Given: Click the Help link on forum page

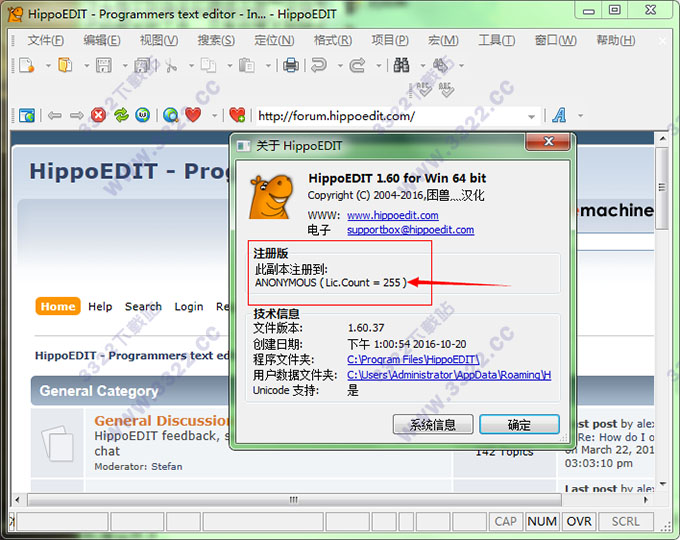Looking at the screenshot, I should click(100, 307).
